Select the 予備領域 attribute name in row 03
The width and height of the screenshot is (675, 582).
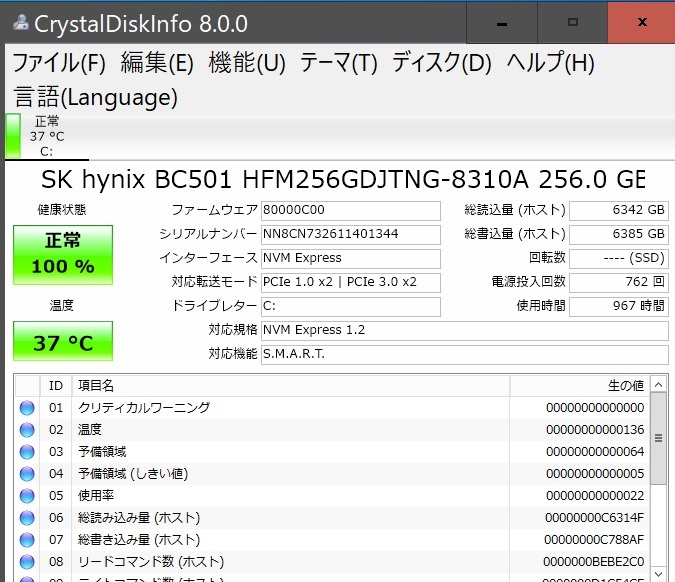tap(102, 452)
